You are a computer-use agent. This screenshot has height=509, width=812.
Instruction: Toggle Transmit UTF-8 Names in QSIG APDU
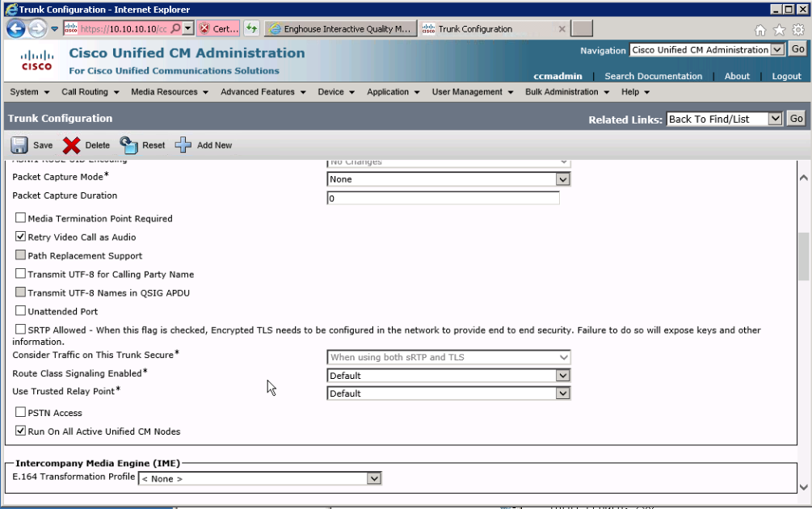click(20, 292)
